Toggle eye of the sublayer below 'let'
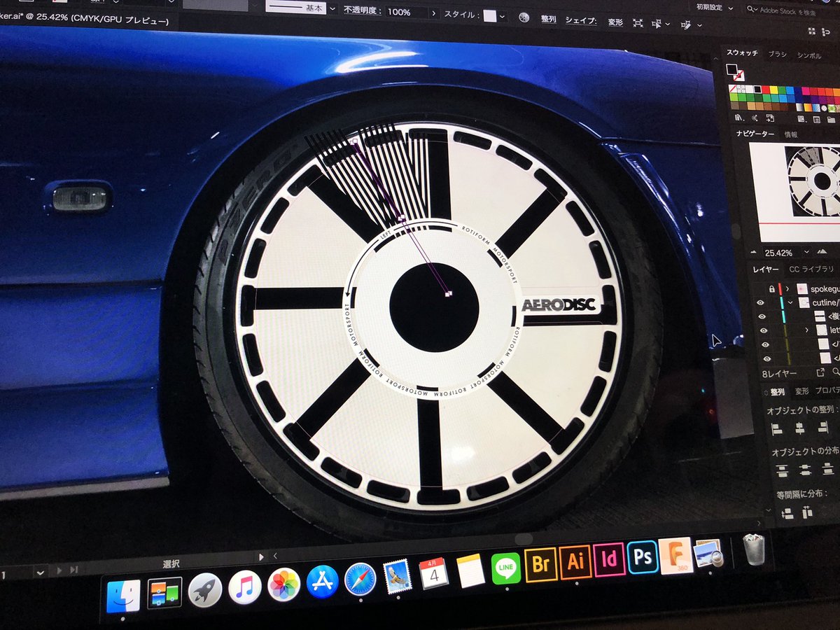840x630 pixels. tap(765, 344)
